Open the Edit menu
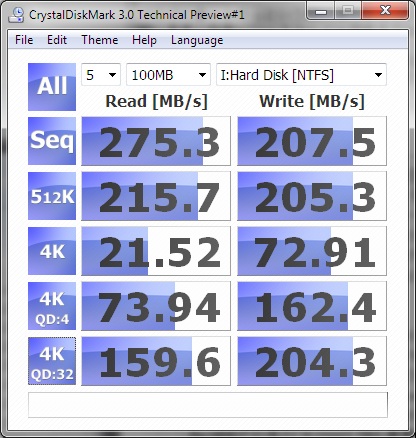This screenshot has width=416, height=438. click(57, 40)
